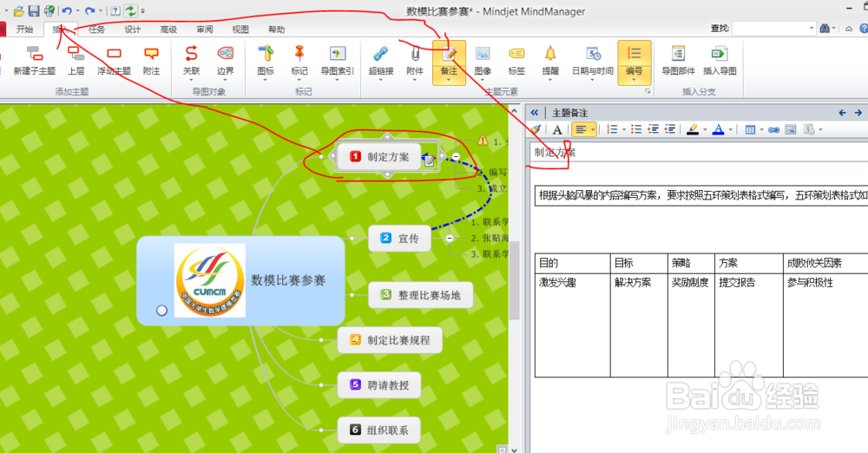
Task: Apply the yellow highlight color swatch
Action: point(693,129)
